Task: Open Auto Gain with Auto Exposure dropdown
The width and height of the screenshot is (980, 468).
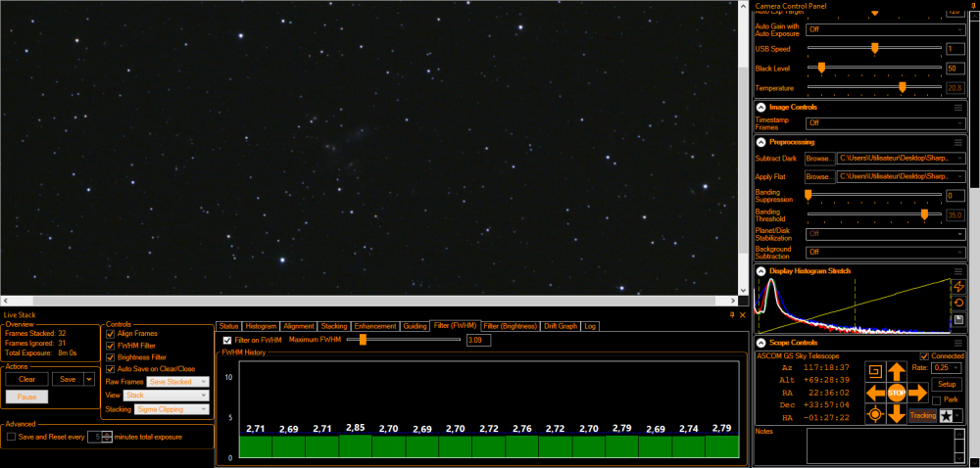Action: coord(886,28)
